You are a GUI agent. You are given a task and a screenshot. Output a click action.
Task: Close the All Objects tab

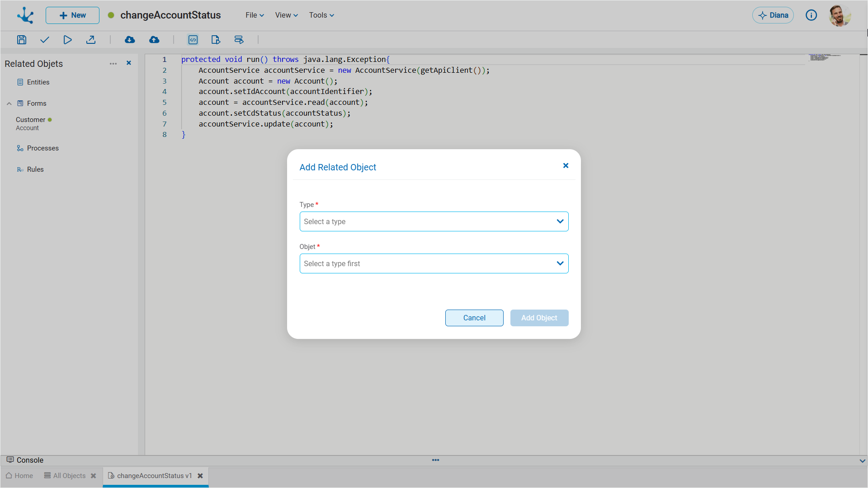(94, 476)
